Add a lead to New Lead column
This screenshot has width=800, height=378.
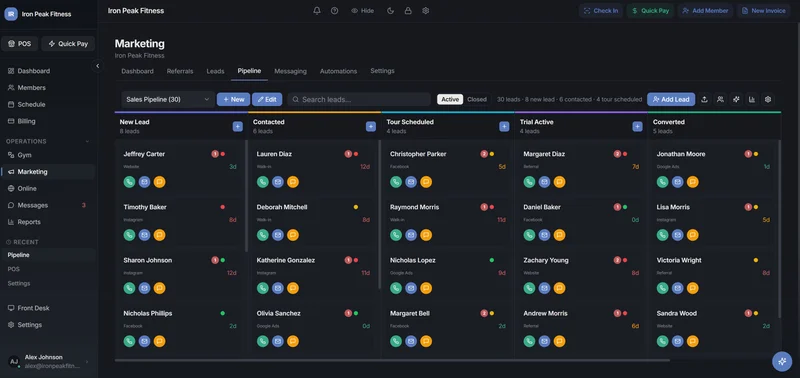coord(238,127)
